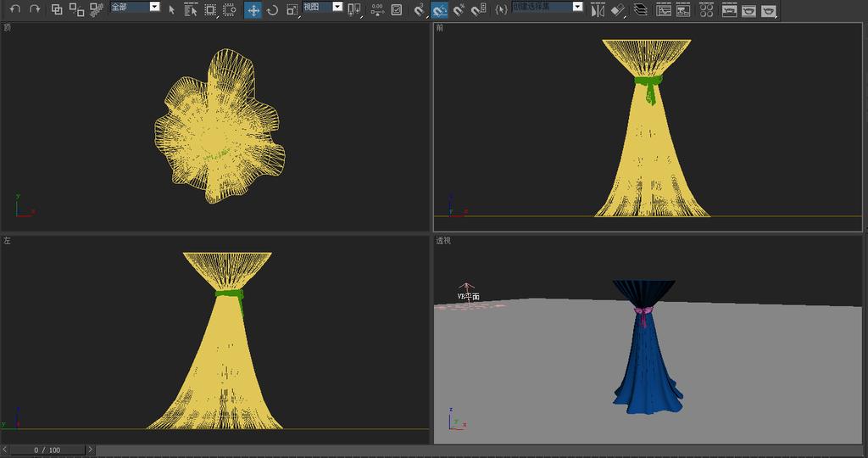The width and height of the screenshot is (868, 458).
Task: Click Rectangular Selection Region icon
Action: 210,10
